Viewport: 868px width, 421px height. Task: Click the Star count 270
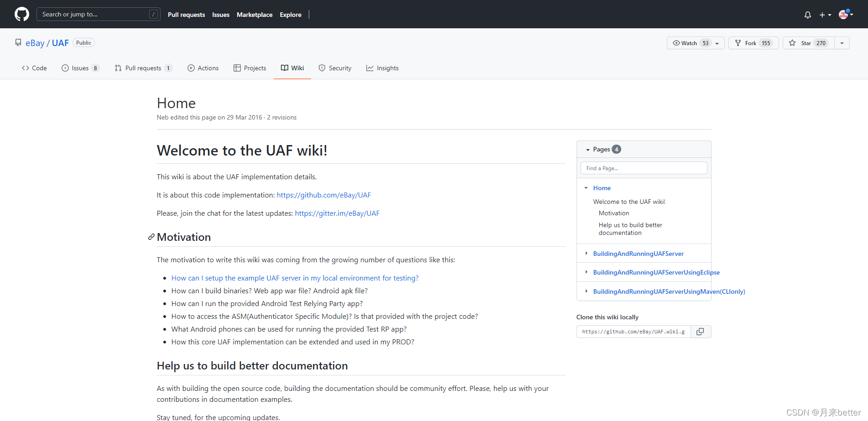coord(821,43)
